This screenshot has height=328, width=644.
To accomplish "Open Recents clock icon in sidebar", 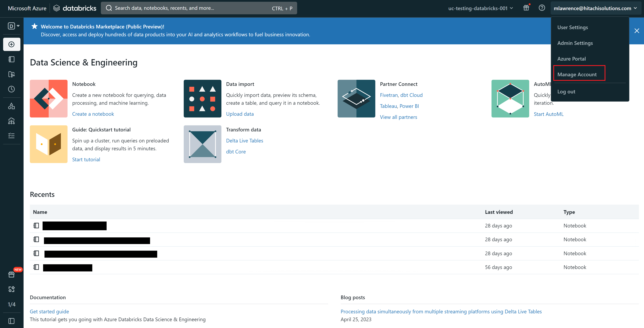I will (x=12, y=89).
